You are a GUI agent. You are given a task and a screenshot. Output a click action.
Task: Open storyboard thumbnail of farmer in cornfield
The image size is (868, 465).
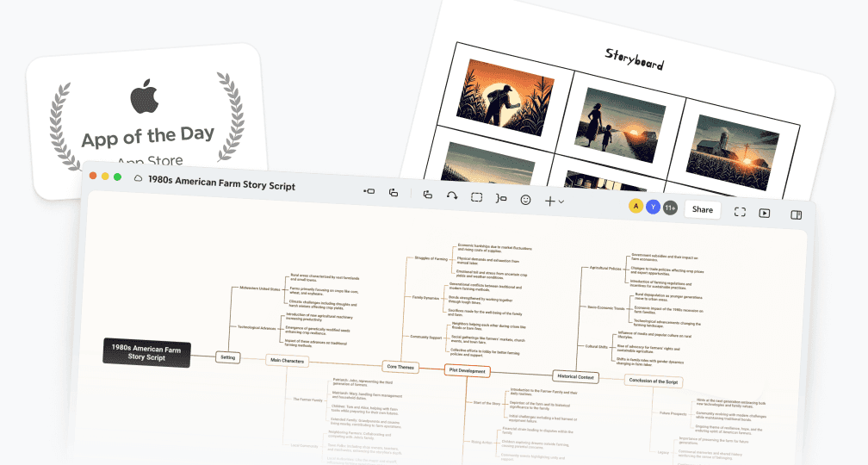(503, 97)
